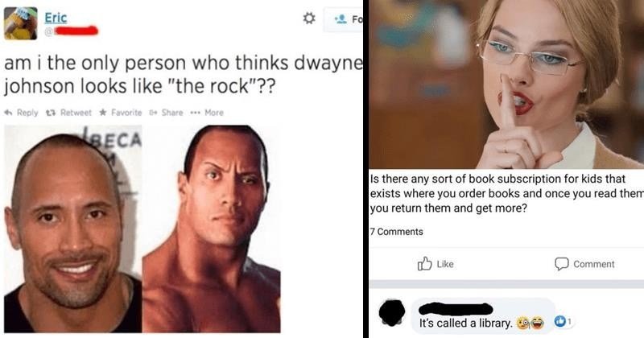This screenshot has width=644, height=338.
Task: Click Eric's profile avatar picture
Action: point(21,23)
